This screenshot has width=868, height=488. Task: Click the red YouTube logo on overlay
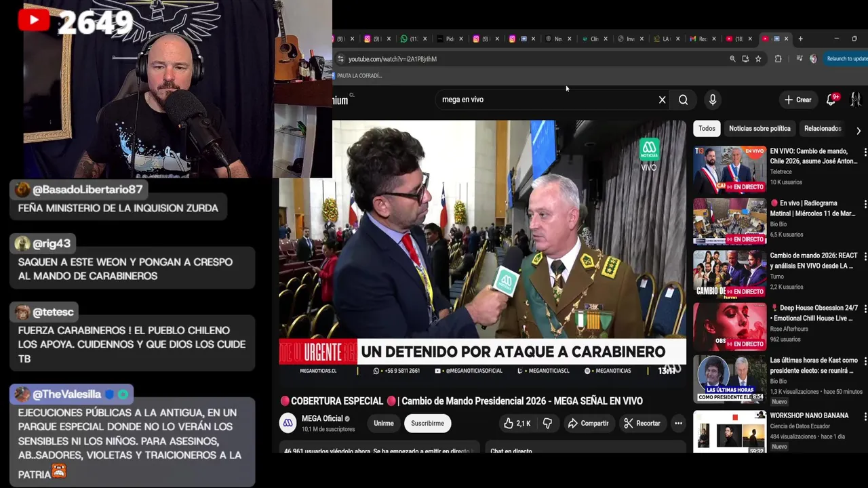coord(34,20)
